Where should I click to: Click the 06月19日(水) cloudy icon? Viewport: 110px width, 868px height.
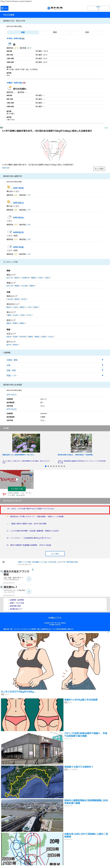pos(9,217)
